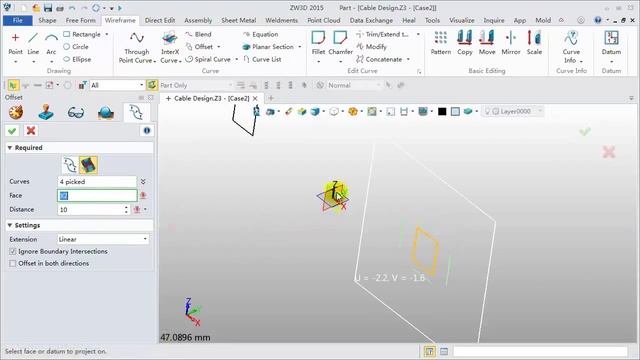The width and height of the screenshot is (640, 360).
Task: Click viewport green checkmark to accept
Action: (585, 131)
